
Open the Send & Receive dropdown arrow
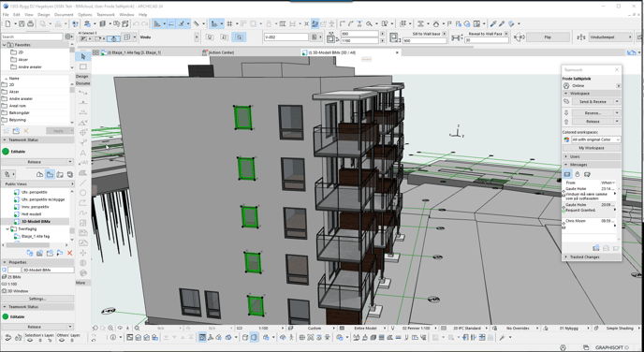coord(617,101)
